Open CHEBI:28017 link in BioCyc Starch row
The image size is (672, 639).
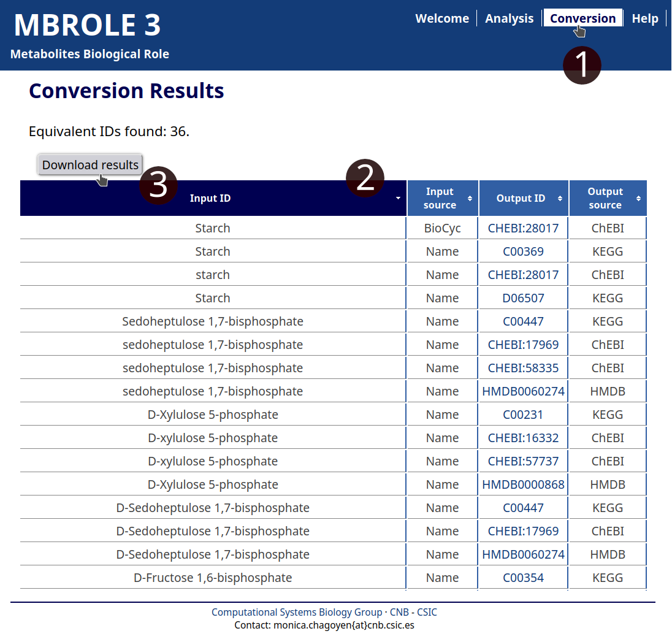pyautogui.click(x=523, y=228)
